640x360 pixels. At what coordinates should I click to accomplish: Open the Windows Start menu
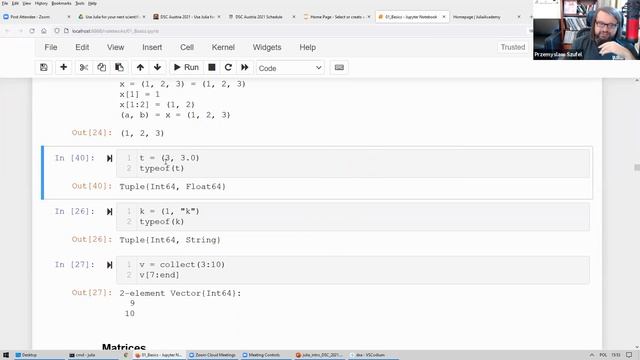(6, 355)
